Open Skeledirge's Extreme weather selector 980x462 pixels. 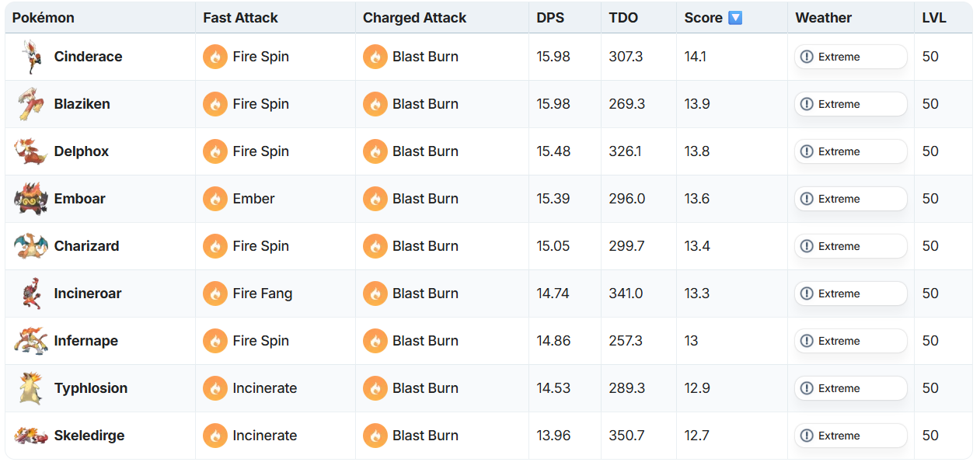(850, 436)
